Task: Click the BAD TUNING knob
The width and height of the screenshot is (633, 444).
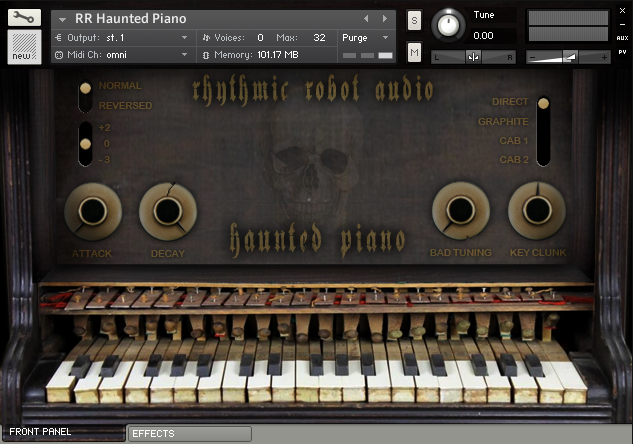Action: [461, 210]
